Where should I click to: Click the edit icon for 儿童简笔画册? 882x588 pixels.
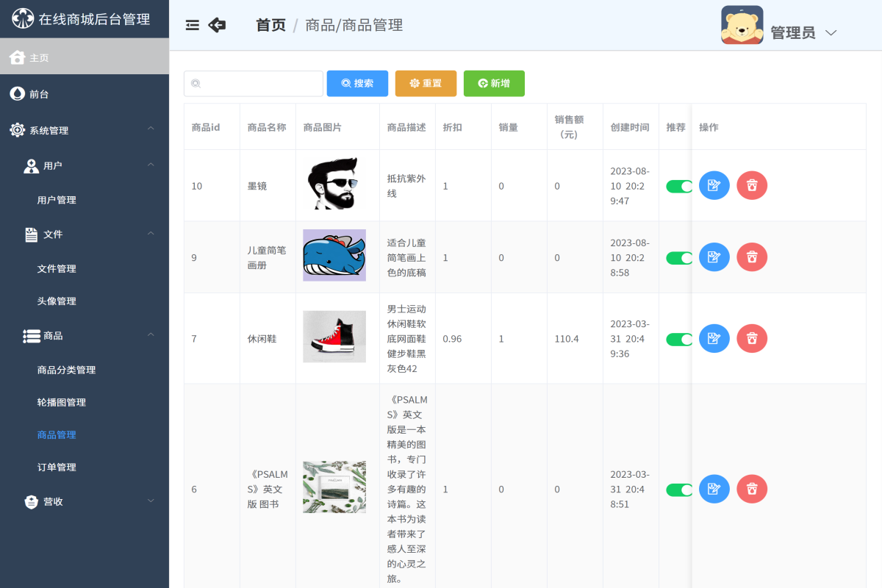[x=714, y=257]
